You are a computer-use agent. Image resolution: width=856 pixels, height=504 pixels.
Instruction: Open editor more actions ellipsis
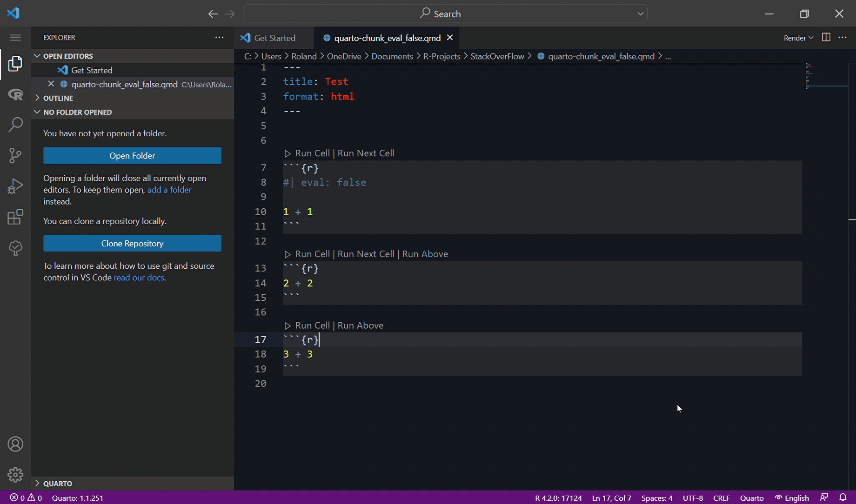(843, 38)
